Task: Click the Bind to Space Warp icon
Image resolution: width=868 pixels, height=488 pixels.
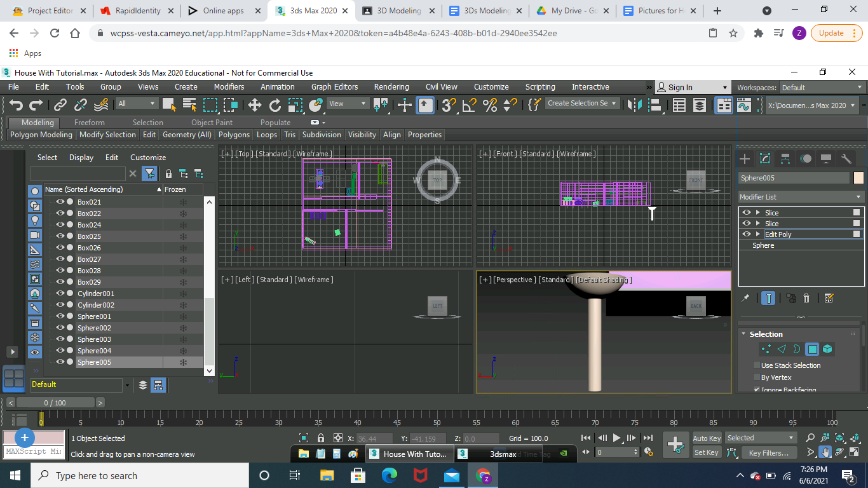Action: pos(101,105)
